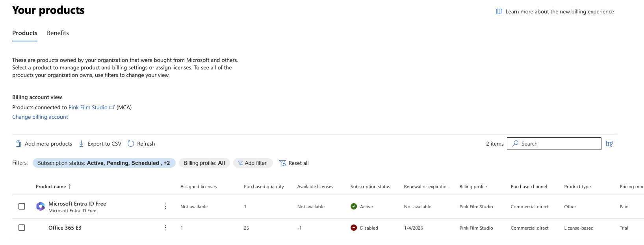Click the Add filter button
644x245 pixels.
pyautogui.click(x=253, y=163)
